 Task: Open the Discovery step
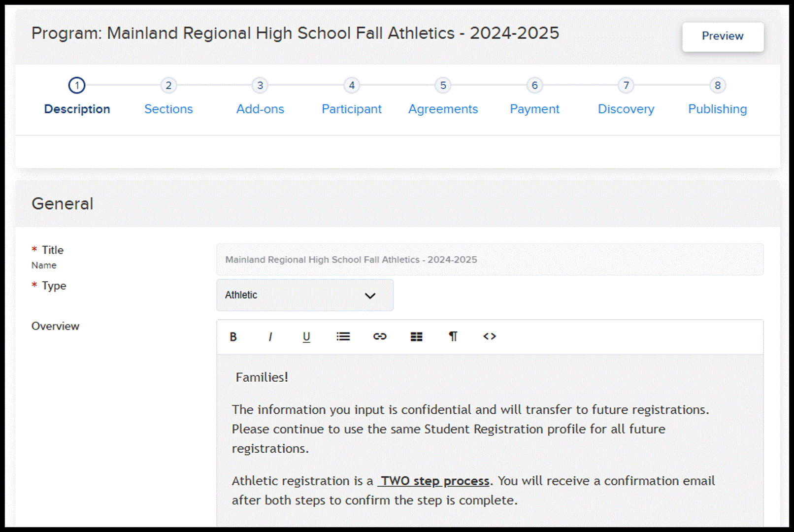(x=626, y=109)
